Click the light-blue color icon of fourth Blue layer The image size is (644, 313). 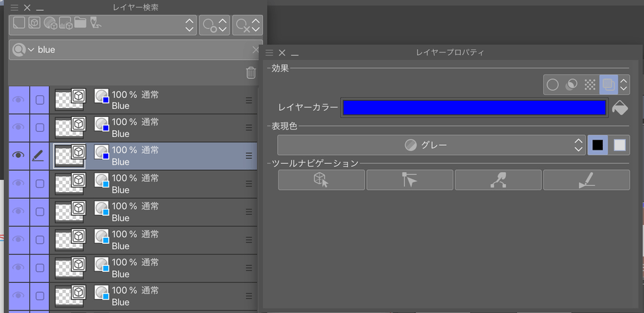coord(101,180)
